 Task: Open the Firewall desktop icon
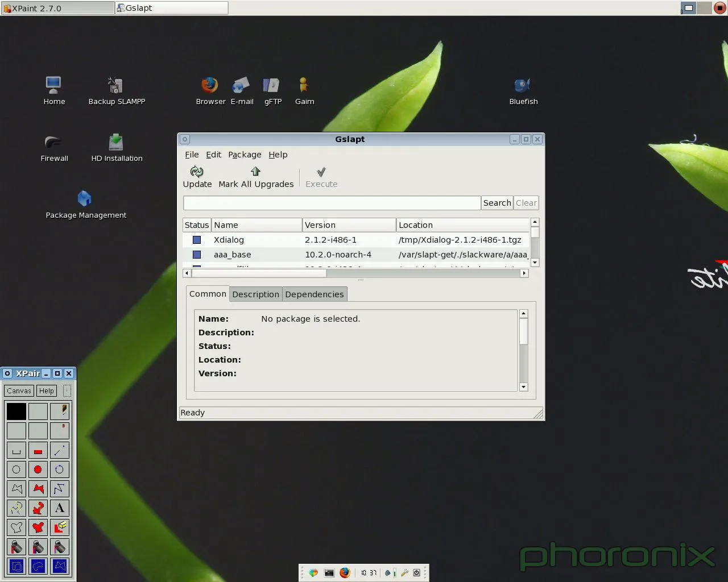54,148
